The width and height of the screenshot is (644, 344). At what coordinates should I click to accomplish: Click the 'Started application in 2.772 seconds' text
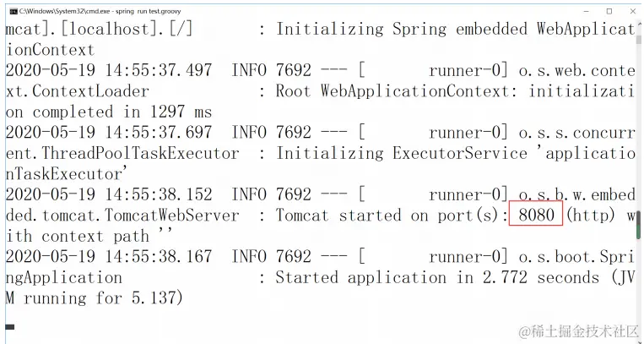(x=437, y=277)
